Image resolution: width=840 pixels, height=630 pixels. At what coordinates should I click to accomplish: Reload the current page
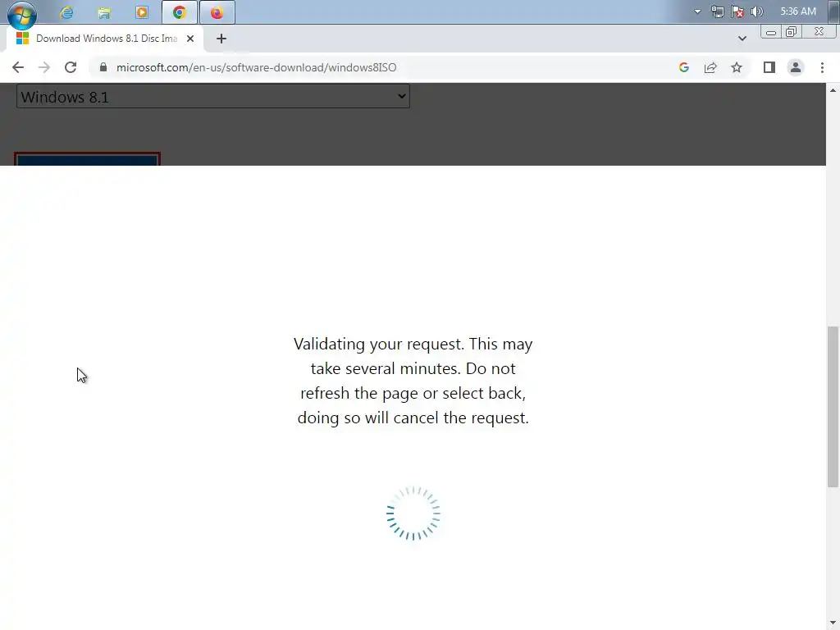(71, 67)
